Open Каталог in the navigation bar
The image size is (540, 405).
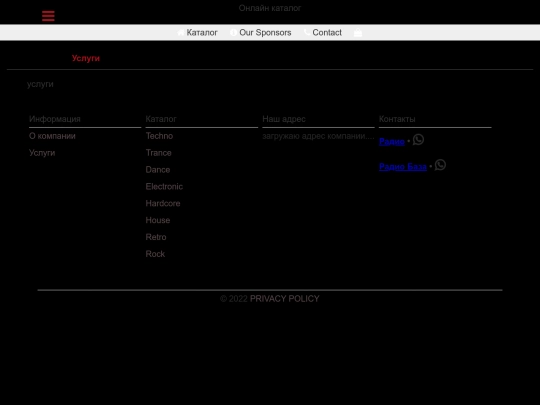(x=202, y=32)
